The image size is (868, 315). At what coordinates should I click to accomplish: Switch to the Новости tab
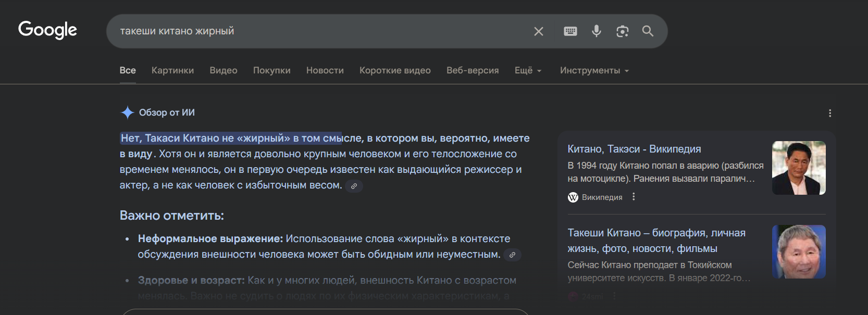click(325, 71)
